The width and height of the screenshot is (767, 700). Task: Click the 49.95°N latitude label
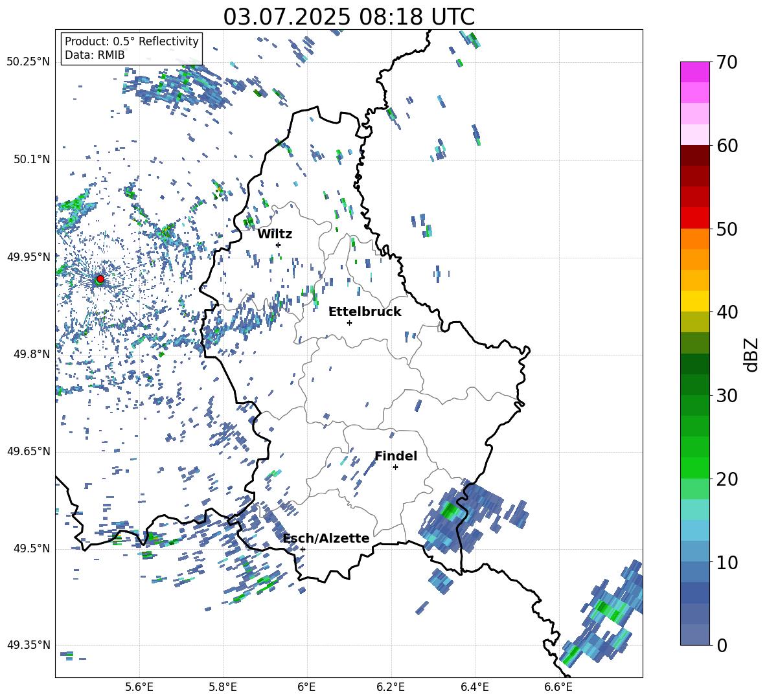pos(29,257)
